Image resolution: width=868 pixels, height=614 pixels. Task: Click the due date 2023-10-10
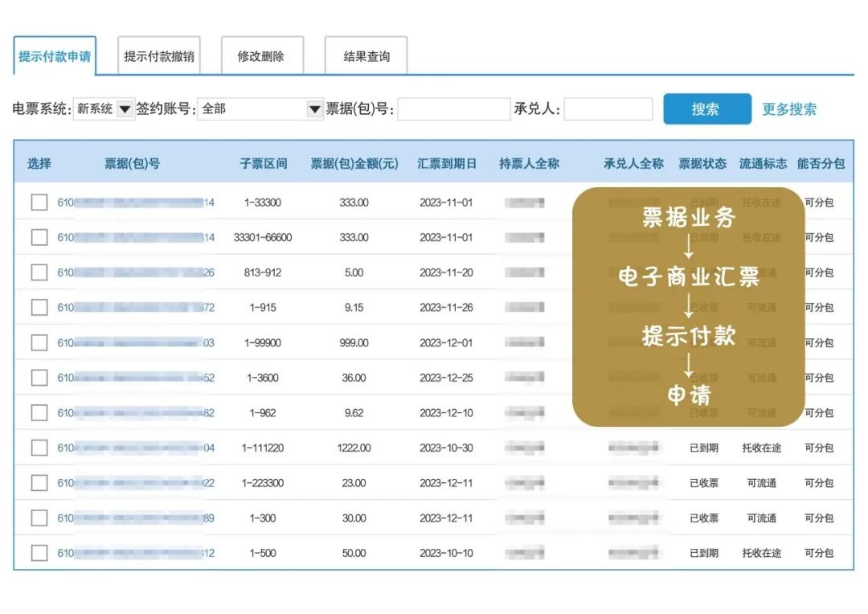(446, 553)
